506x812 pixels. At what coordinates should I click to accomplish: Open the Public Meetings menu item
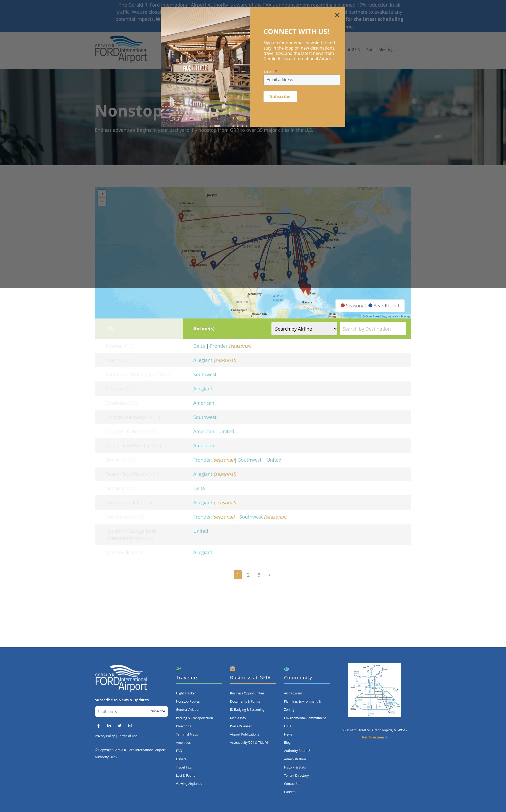point(381,50)
